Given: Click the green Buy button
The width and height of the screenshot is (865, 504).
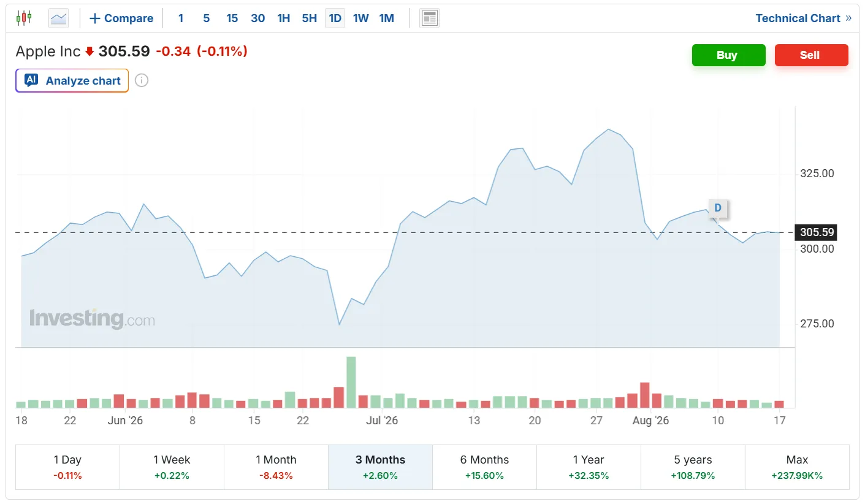Looking at the screenshot, I should point(729,55).
